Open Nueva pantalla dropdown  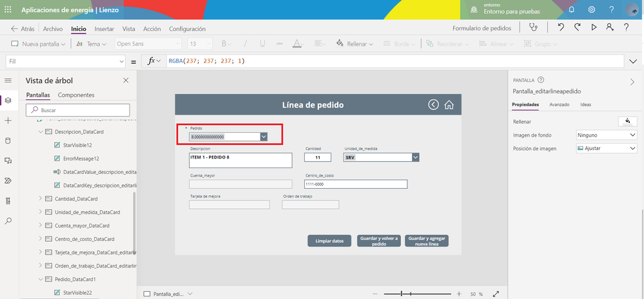(x=38, y=44)
